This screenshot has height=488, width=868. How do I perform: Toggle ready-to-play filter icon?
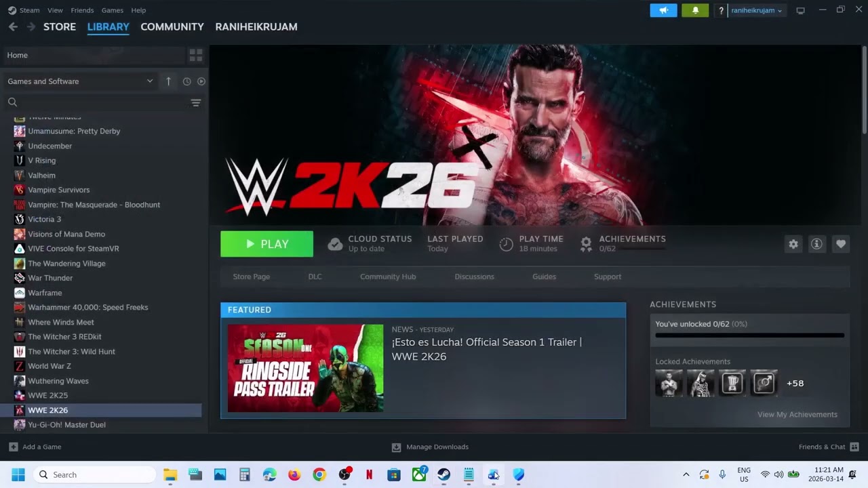[201, 81]
